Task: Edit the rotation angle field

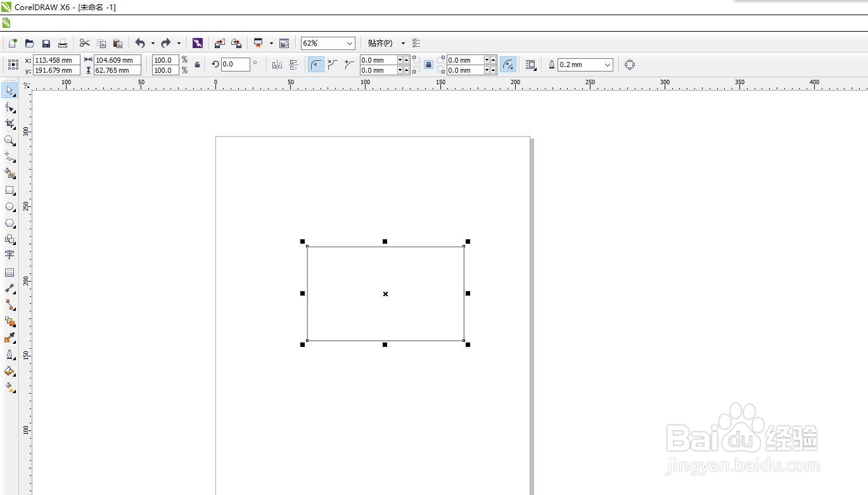Action: tap(235, 64)
